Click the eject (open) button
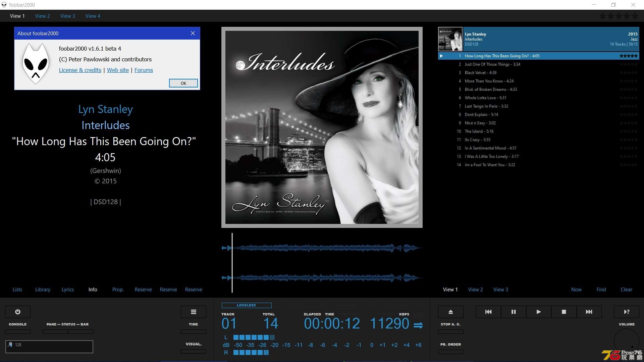The image size is (644, 362). pos(451,312)
